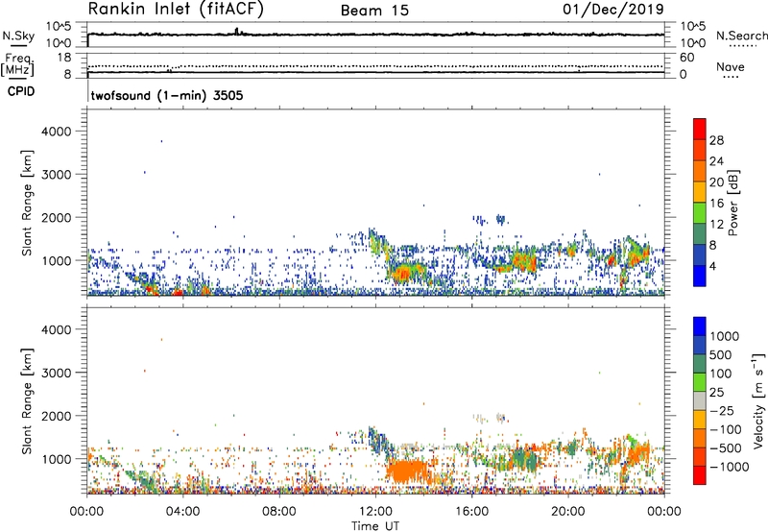Click the date '01/Dec/2019'
Screen dimensions: 768x532
pos(613,9)
